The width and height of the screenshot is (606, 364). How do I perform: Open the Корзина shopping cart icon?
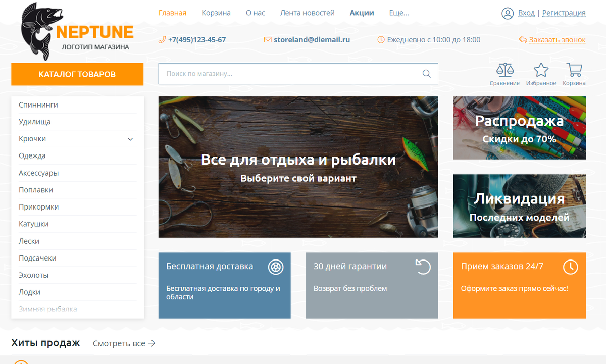(x=574, y=71)
